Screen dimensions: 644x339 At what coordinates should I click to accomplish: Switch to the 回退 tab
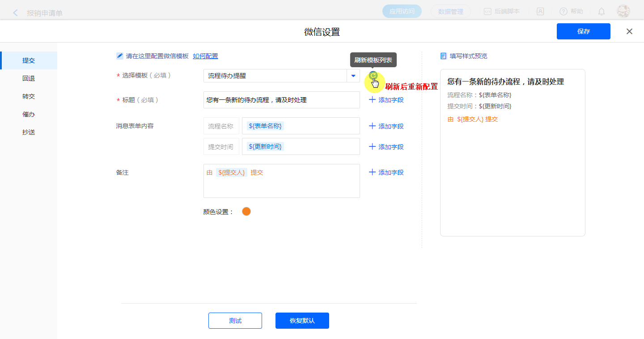click(x=29, y=78)
